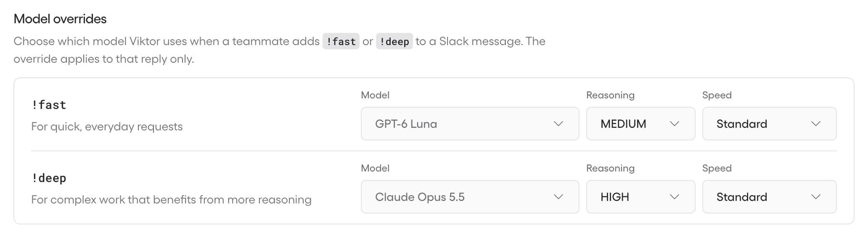Click the !fast code chip in the description

[341, 41]
